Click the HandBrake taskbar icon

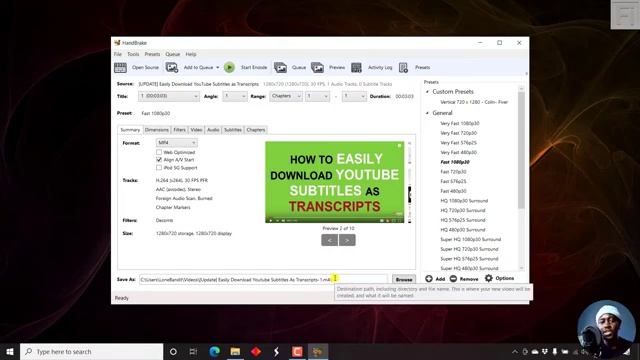pos(318,351)
